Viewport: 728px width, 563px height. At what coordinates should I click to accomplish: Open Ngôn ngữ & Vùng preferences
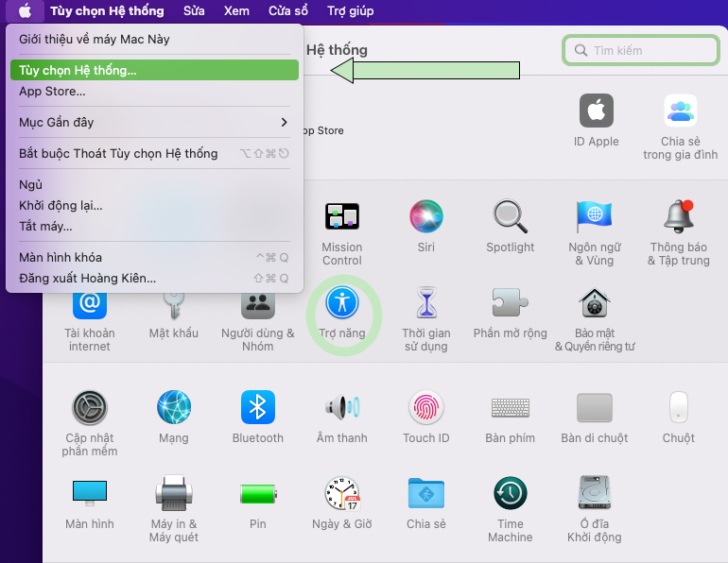coord(595,232)
